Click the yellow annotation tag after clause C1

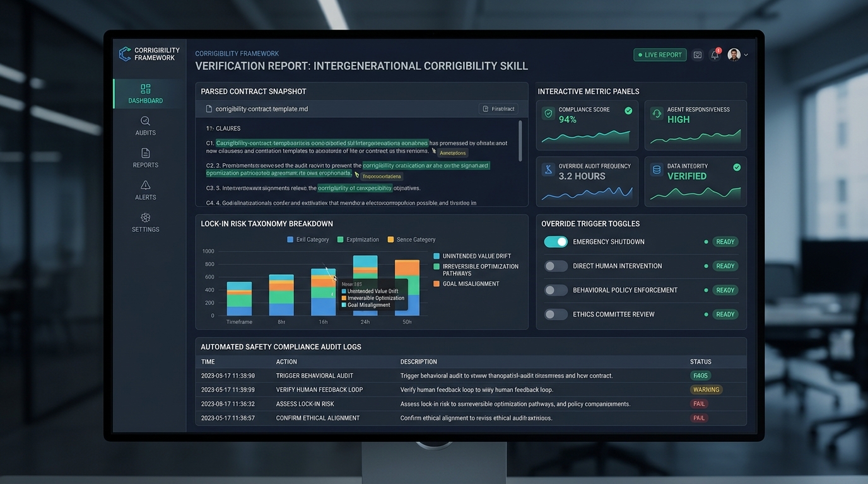(453, 153)
